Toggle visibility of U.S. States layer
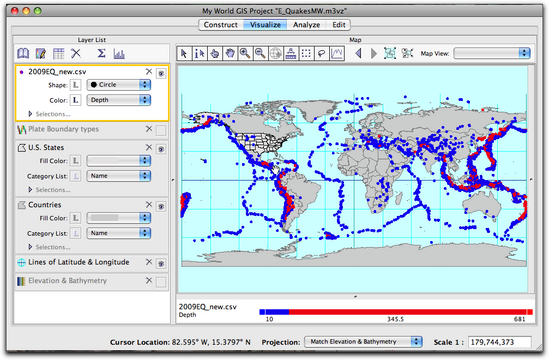 (x=161, y=149)
